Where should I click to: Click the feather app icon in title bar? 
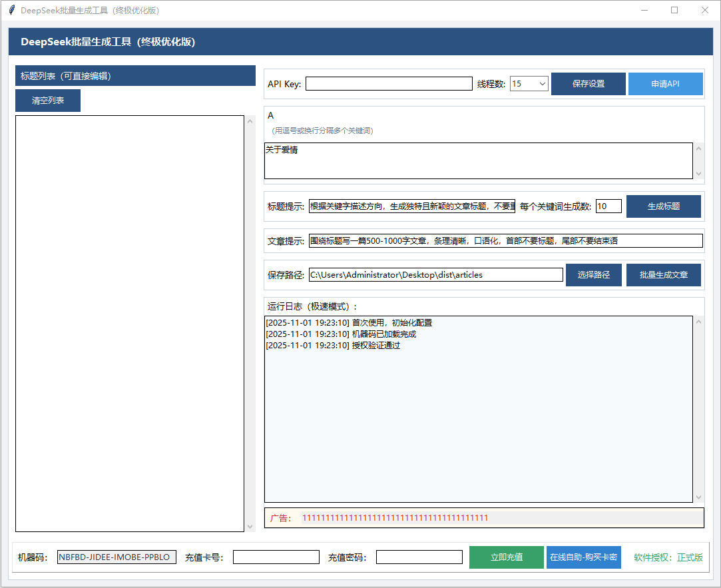11,10
